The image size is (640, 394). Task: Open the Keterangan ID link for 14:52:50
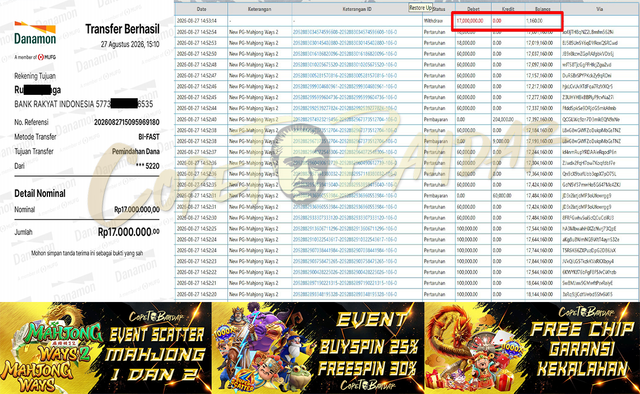coord(344,54)
